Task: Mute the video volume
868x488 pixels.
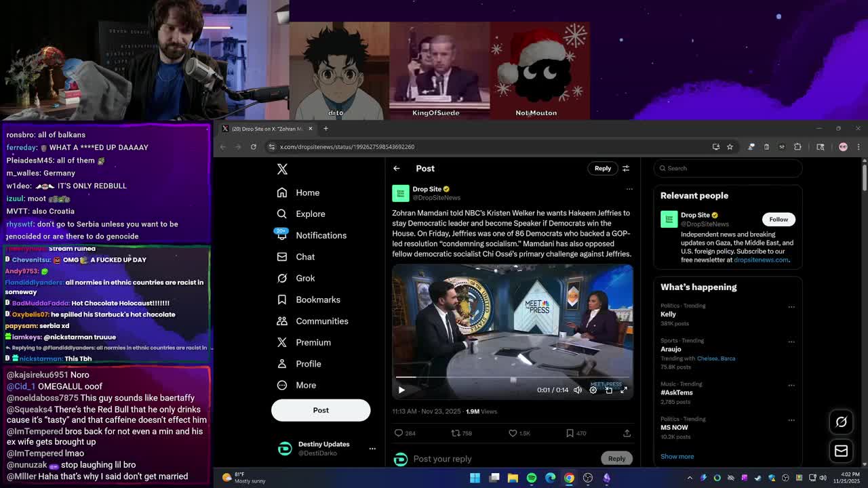Action: pos(578,390)
